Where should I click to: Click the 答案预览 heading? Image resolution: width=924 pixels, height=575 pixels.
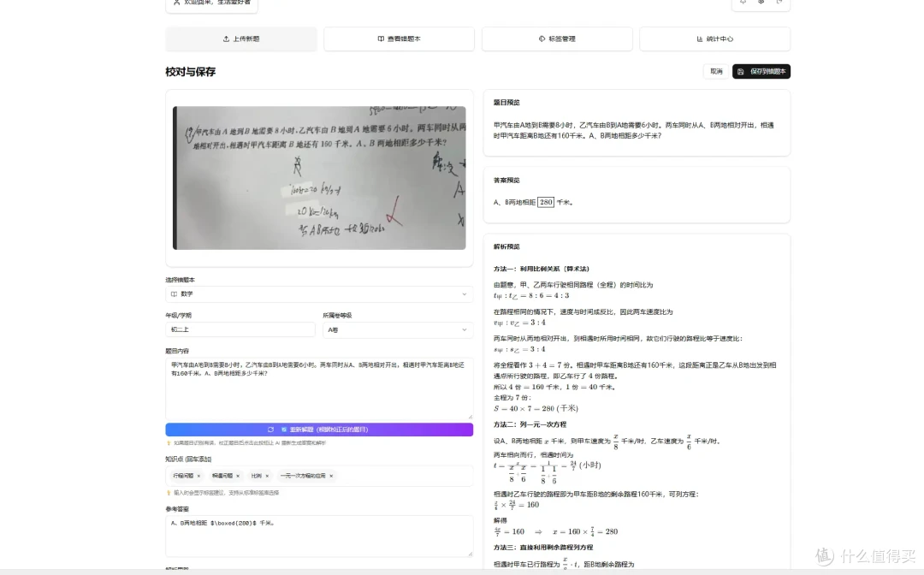pos(506,181)
